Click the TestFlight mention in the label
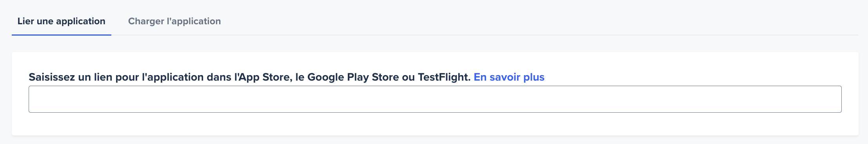 pos(444,77)
